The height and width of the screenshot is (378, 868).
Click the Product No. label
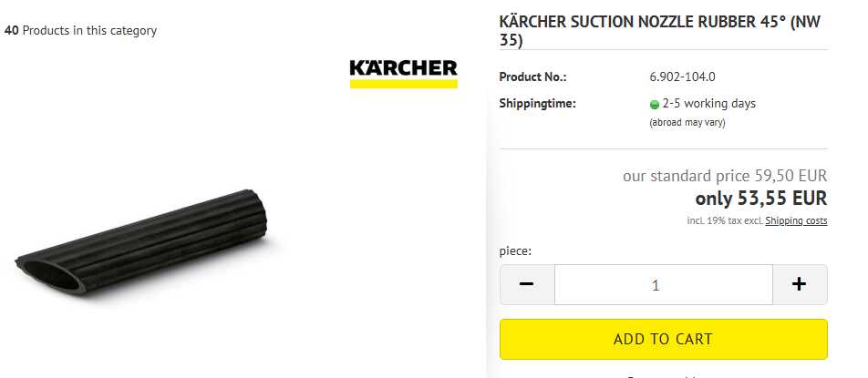pos(532,77)
